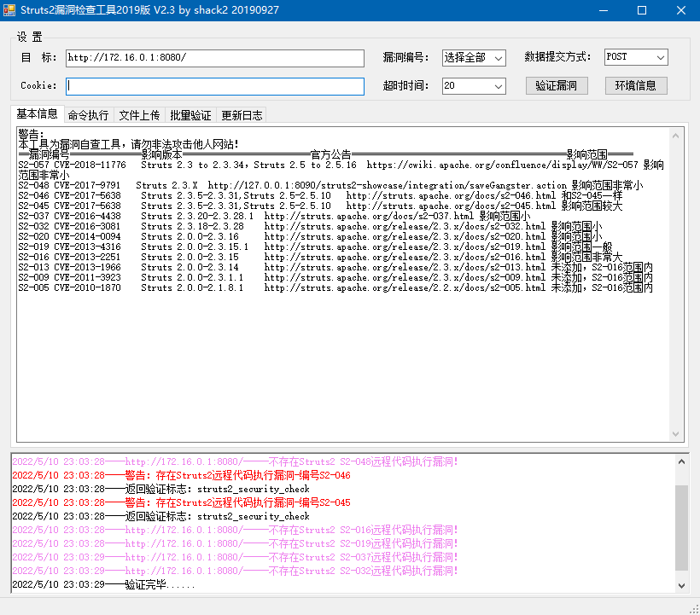Click the log panel scrollbar thumb

pyautogui.click(x=681, y=528)
